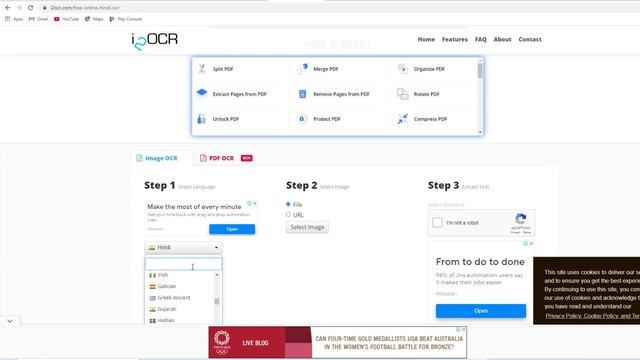The width and height of the screenshot is (640, 360).
Task: Click the reCAPTCHA logo icon
Action: (521, 219)
